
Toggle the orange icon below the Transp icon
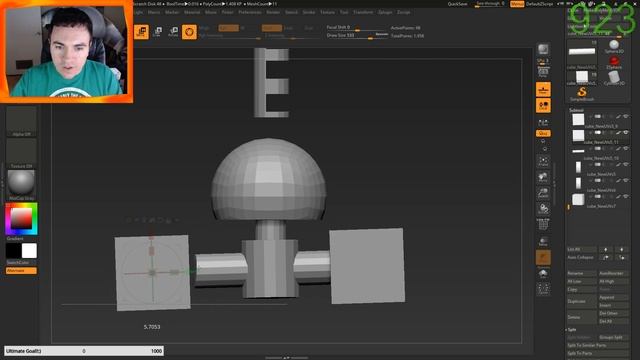click(543, 258)
